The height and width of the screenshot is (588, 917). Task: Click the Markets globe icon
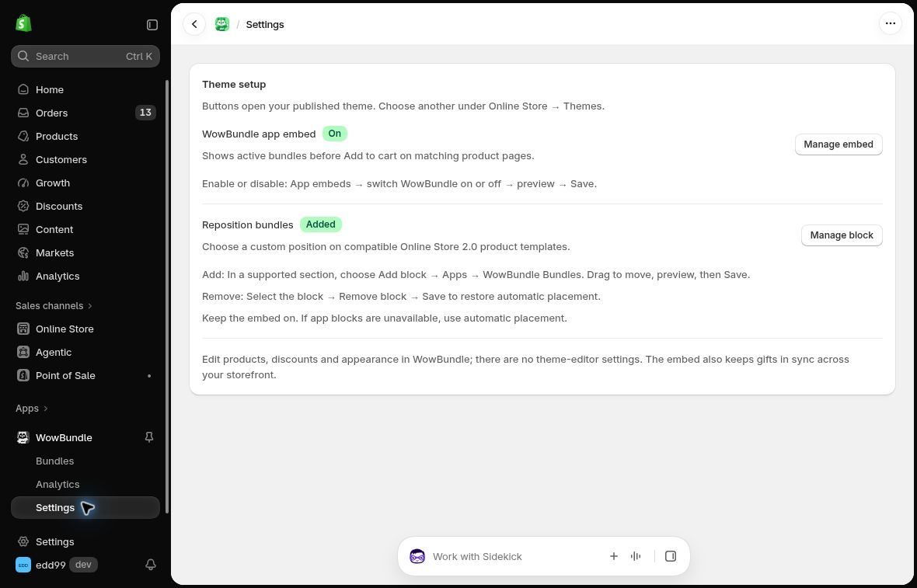click(23, 253)
